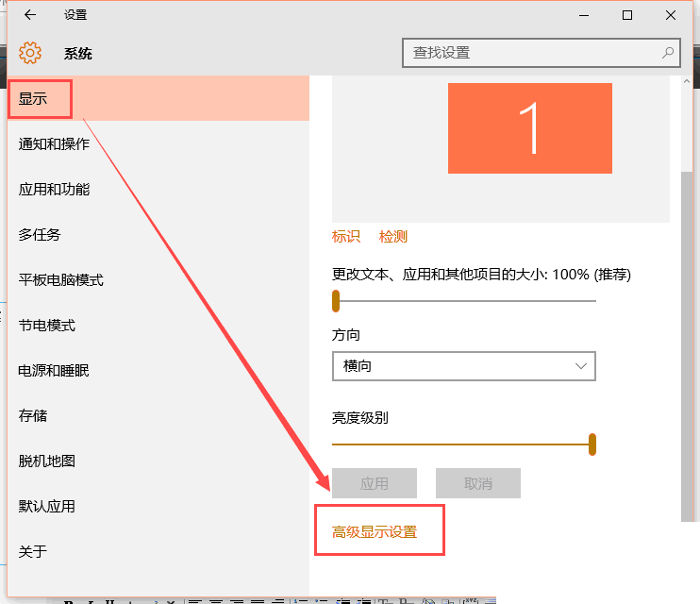Open 通知和操作 settings page

coord(55,143)
